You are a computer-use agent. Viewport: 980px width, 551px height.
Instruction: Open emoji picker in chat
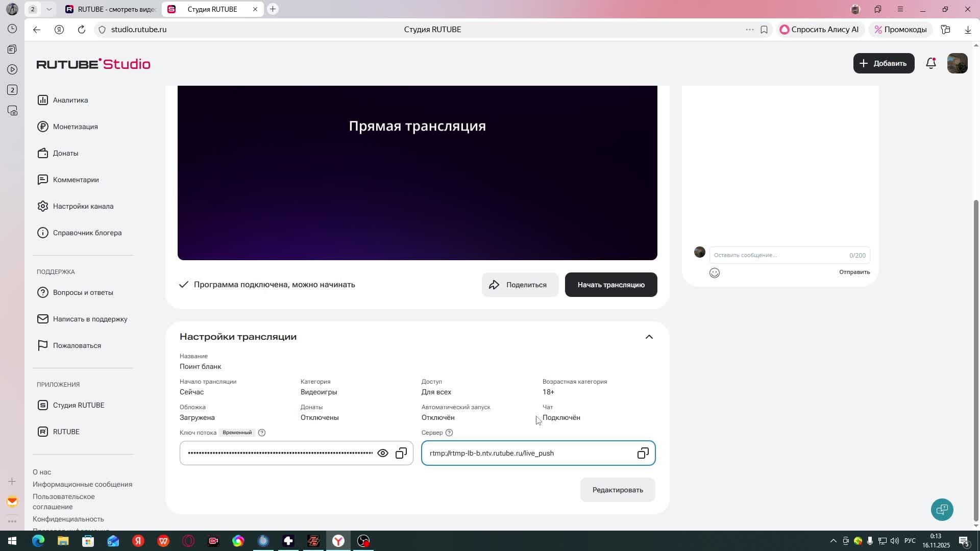715,273
